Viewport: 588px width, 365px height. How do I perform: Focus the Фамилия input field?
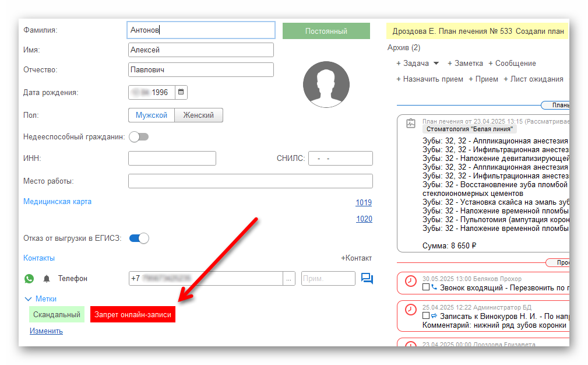coord(202,30)
